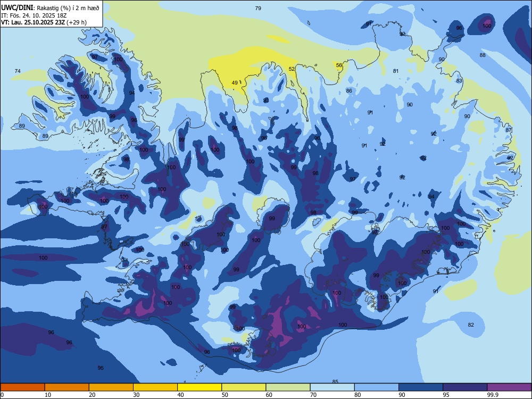Click the light blue 80–90 legend swatch
The height and width of the screenshot is (399, 532).
tap(377, 387)
